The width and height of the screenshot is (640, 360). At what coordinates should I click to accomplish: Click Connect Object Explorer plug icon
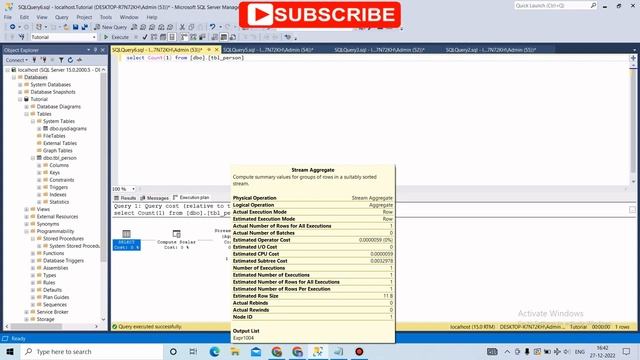pyautogui.click(x=34, y=60)
